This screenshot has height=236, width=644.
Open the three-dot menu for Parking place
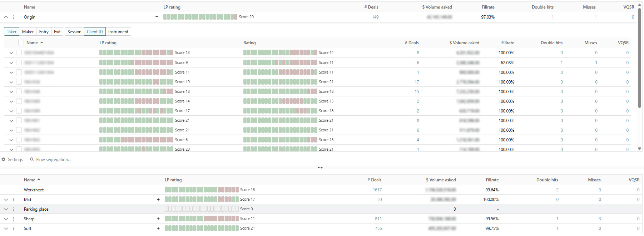[14, 209]
